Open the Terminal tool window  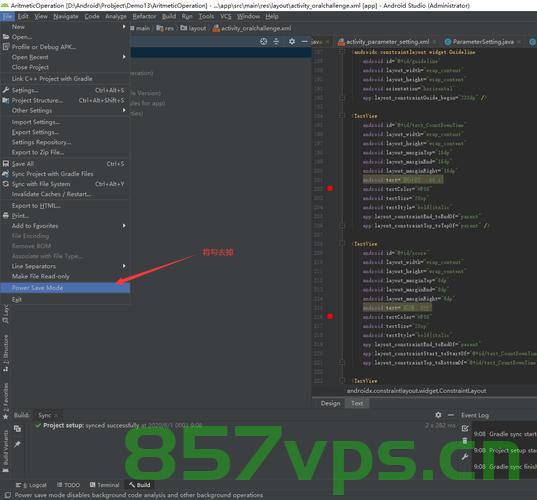pyautogui.click(x=104, y=485)
